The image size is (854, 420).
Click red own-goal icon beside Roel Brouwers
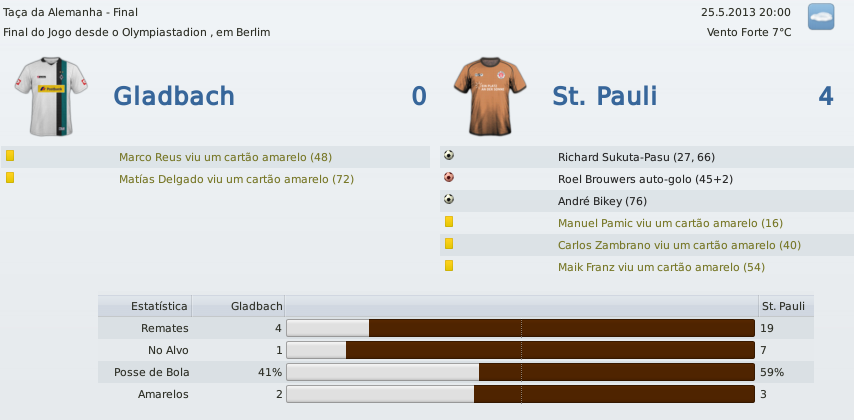pyautogui.click(x=449, y=178)
